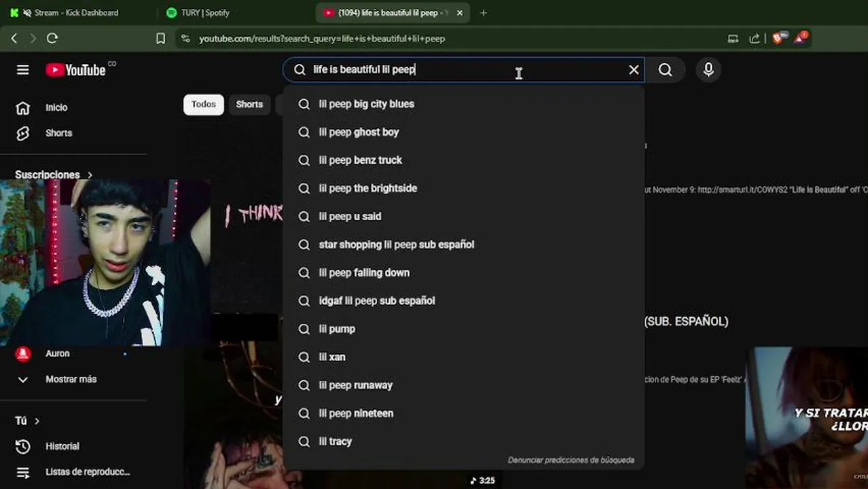Close the life is beautiful YouTube tab
The width and height of the screenshot is (868, 489).
[460, 13]
